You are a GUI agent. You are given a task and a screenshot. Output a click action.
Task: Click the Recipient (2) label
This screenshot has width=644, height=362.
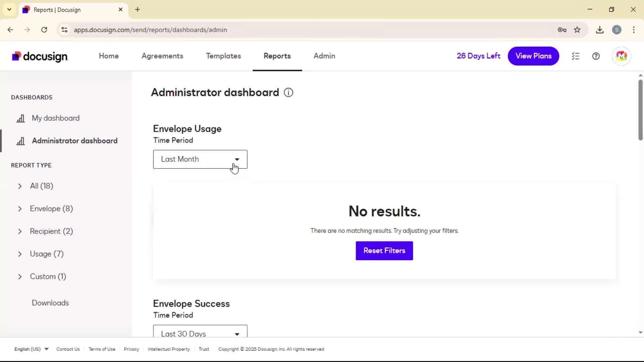pyautogui.click(x=51, y=232)
